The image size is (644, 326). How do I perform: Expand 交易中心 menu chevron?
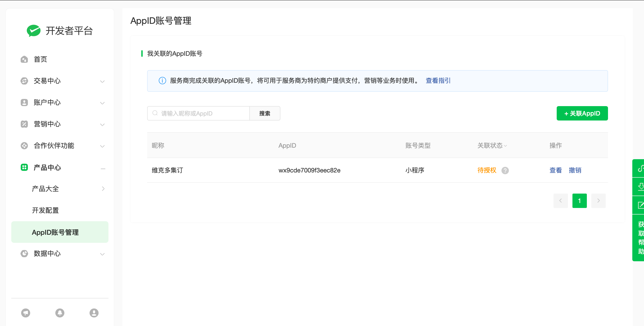102,81
